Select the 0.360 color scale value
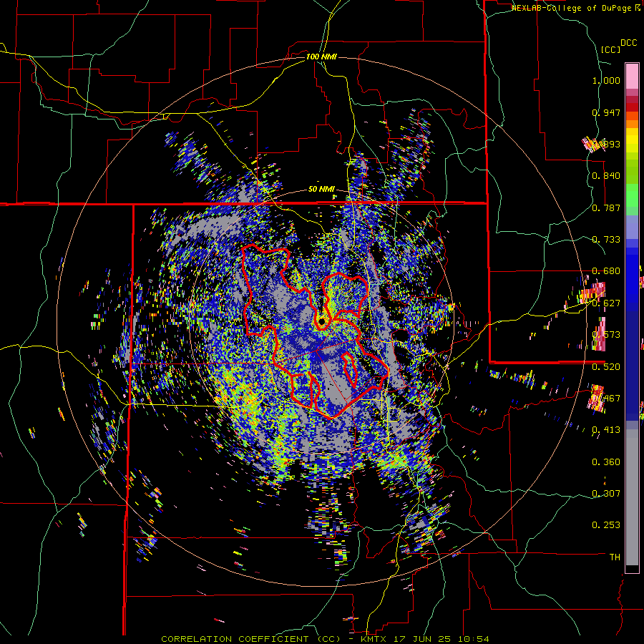 click(606, 462)
